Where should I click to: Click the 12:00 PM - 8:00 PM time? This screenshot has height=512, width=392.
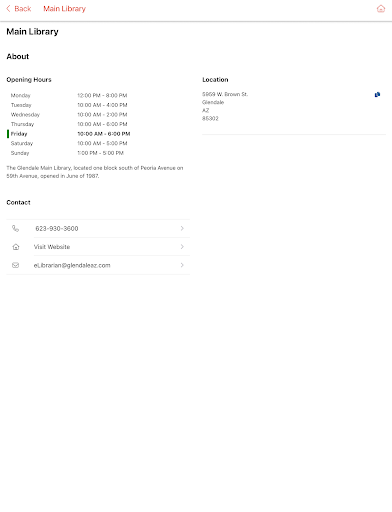[x=102, y=95]
